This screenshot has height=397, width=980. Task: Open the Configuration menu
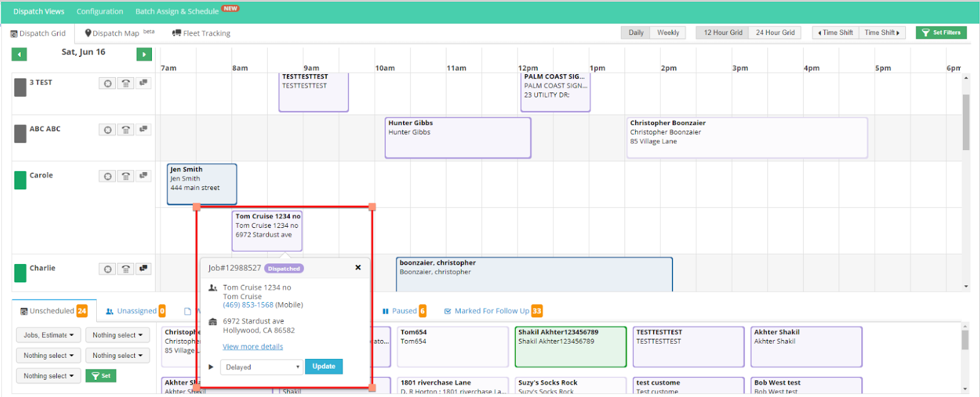[100, 11]
